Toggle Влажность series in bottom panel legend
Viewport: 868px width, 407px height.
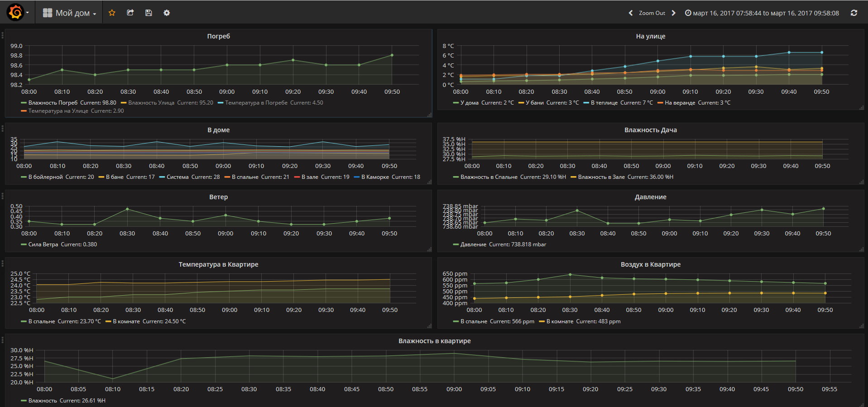pos(43,401)
